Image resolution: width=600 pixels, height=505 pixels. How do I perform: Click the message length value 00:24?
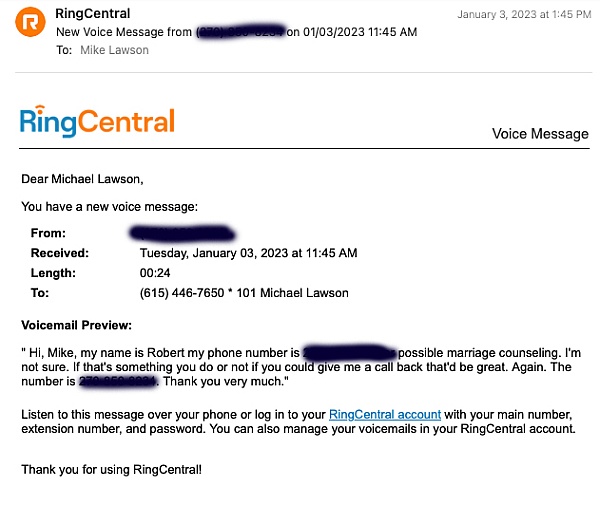(x=153, y=273)
